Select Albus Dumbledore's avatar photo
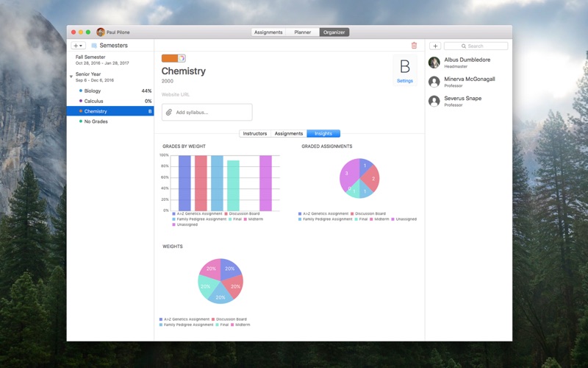 click(x=434, y=63)
